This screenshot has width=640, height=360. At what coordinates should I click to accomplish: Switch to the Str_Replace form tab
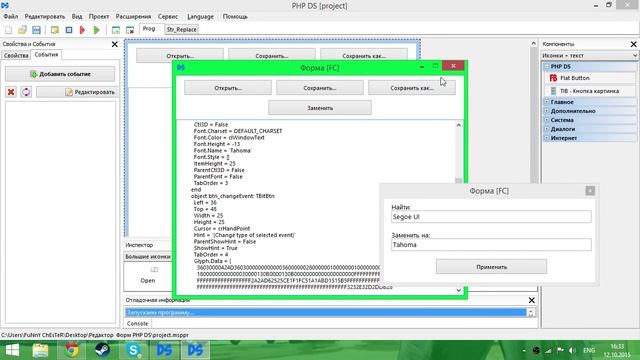click(x=182, y=29)
